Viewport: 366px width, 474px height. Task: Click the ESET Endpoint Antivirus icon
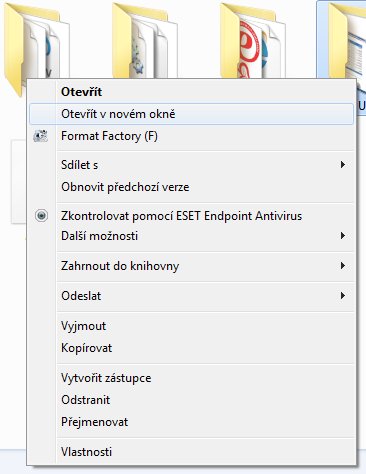(41, 216)
